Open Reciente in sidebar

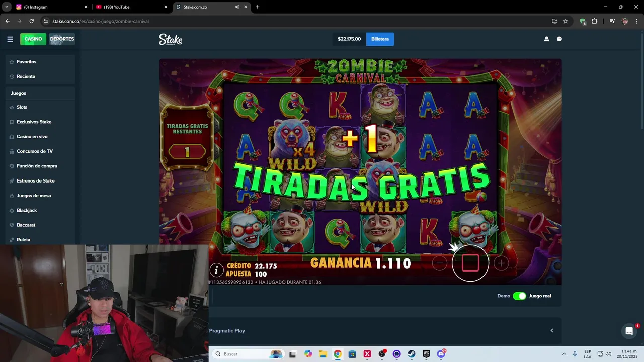point(40,76)
